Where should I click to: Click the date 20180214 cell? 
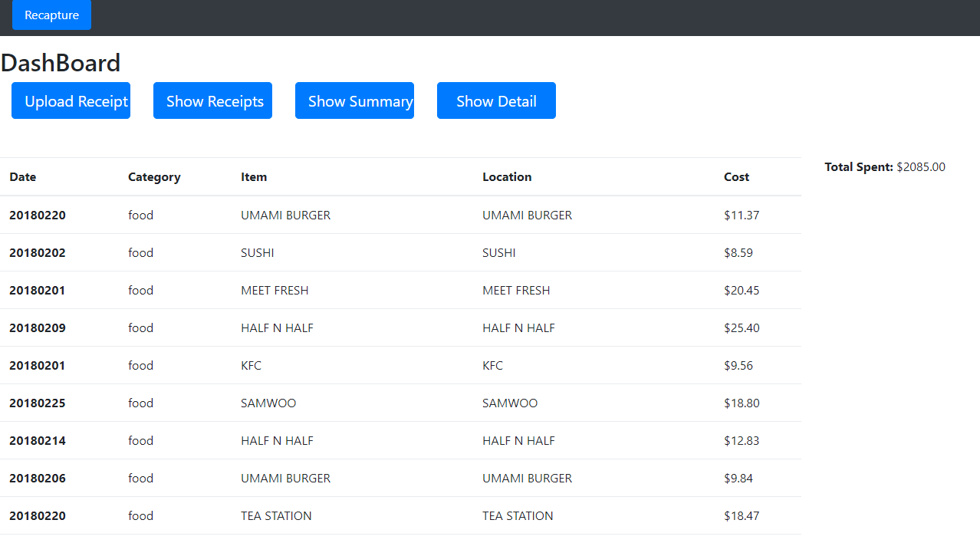coord(38,440)
